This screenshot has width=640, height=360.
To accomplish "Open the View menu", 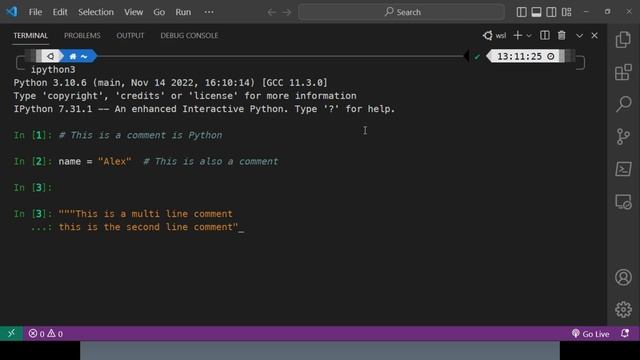I will pos(133,12).
